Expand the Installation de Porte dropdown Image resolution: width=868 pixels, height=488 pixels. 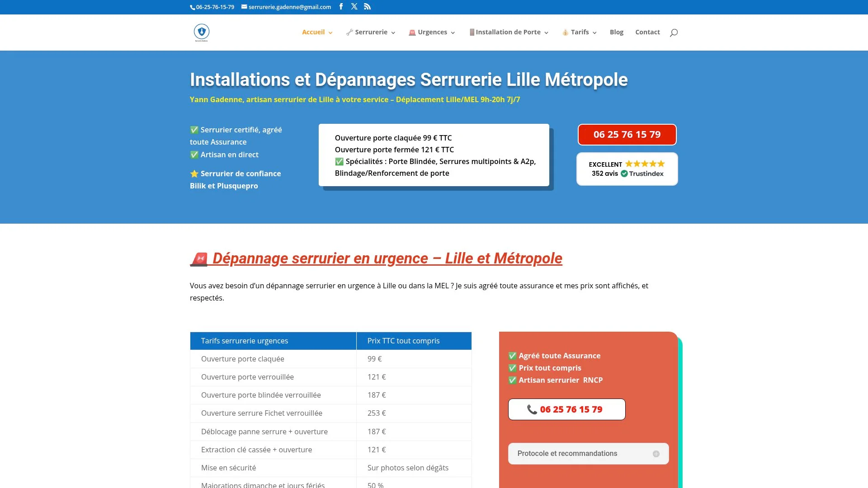click(x=508, y=32)
